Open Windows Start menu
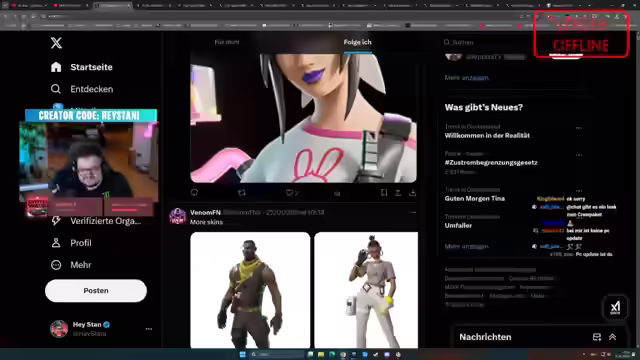Image resolution: width=640 pixels, height=360 pixels. click(242, 354)
